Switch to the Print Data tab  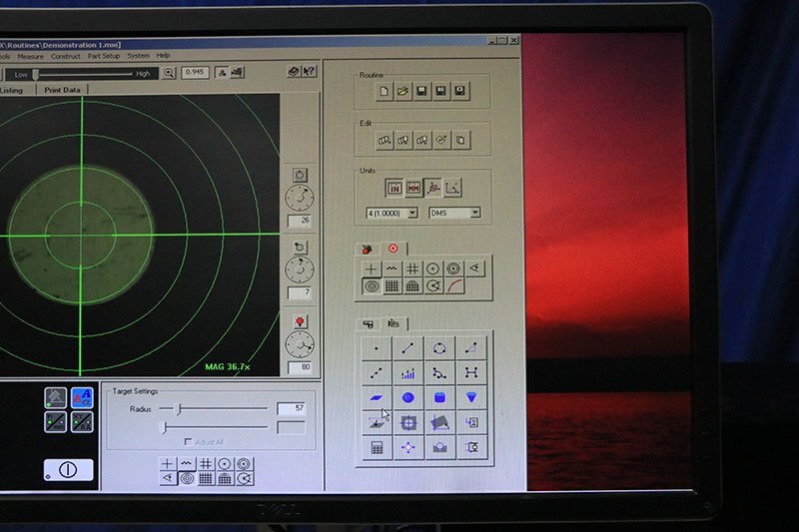click(62, 90)
